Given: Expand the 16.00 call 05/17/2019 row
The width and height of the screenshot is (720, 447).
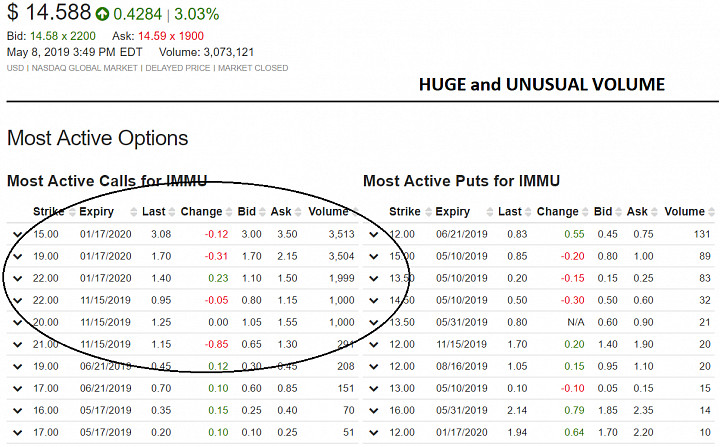Looking at the screenshot, I should coord(17,411).
